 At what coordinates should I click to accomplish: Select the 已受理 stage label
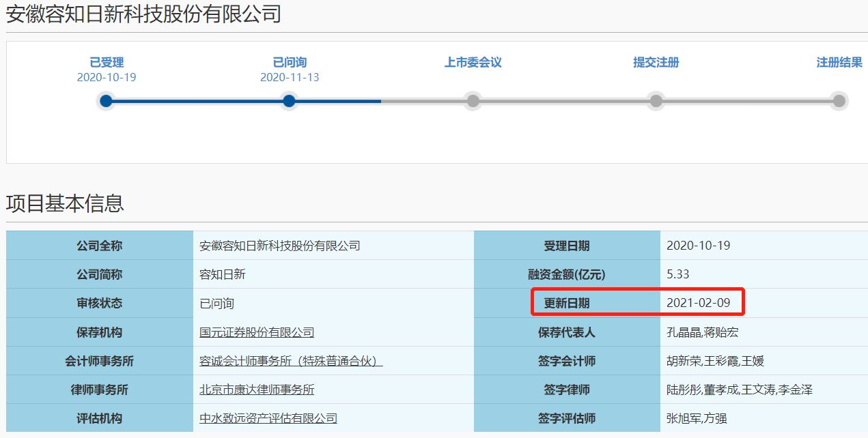coord(107,63)
